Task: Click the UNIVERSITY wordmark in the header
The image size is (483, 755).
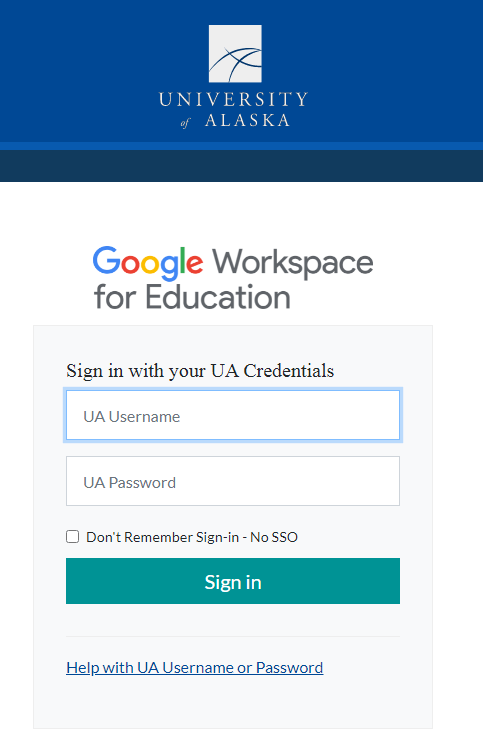Action: click(233, 99)
